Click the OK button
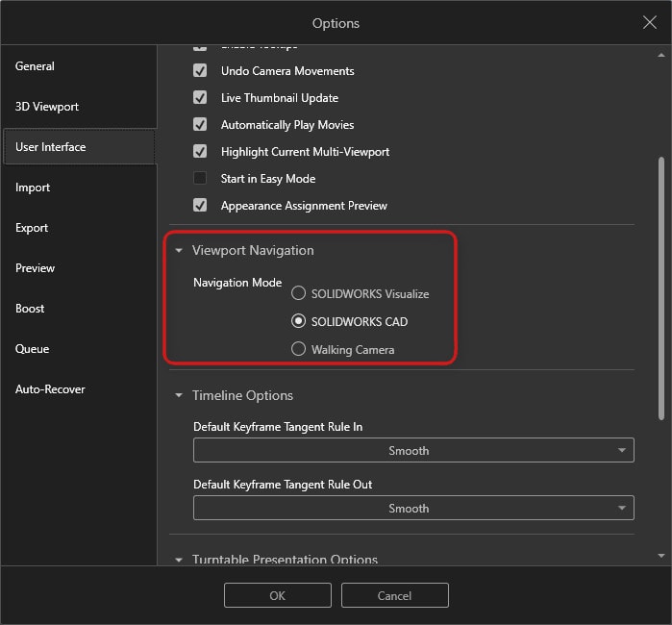 coord(277,596)
